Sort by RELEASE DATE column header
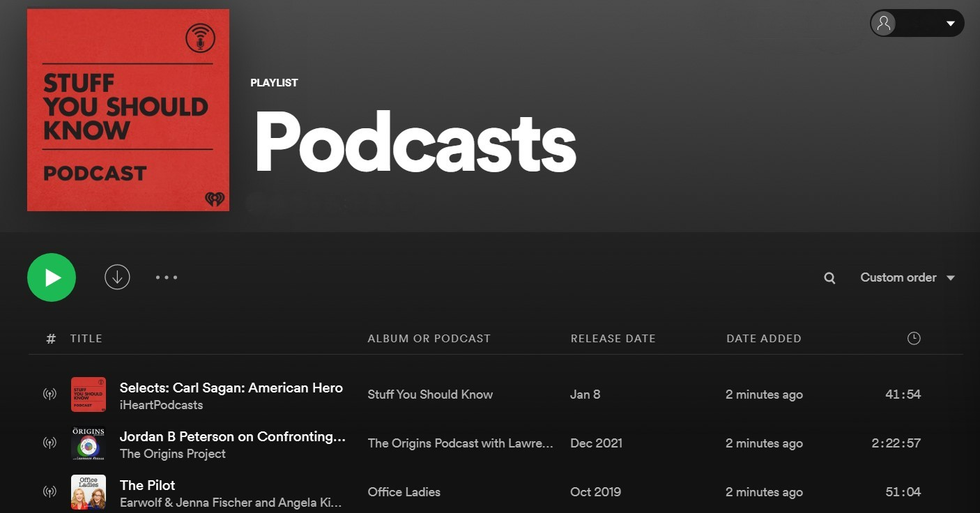Viewport: 980px width, 513px height. point(613,339)
